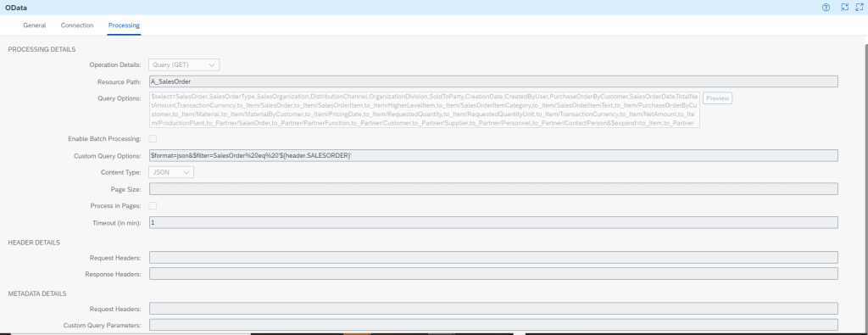Switch to the Connection tab
Viewport: 868px width, 335px height.
point(77,25)
